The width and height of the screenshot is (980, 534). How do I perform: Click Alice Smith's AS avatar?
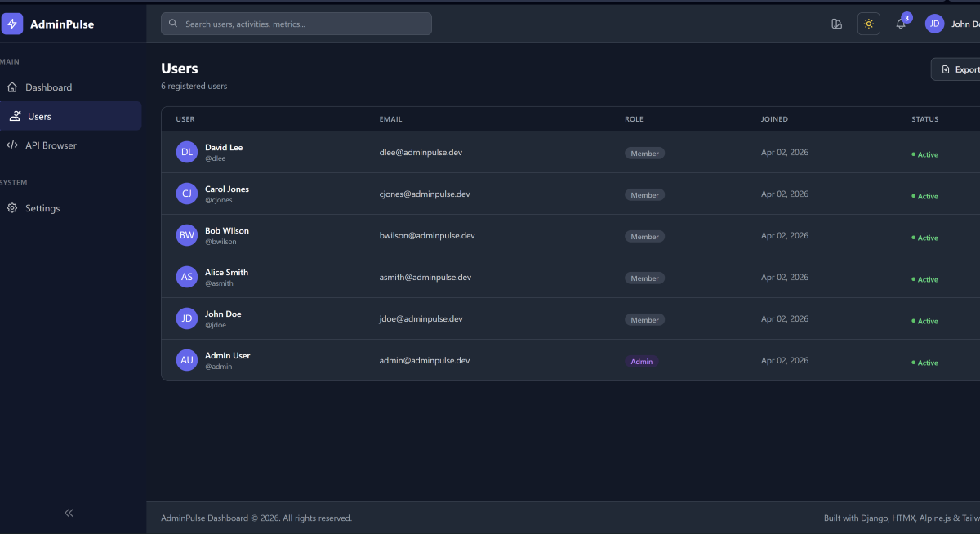187,277
